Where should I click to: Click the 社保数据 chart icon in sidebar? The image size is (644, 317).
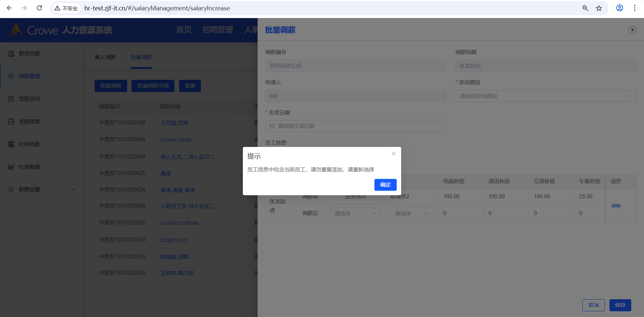[x=11, y=167]
